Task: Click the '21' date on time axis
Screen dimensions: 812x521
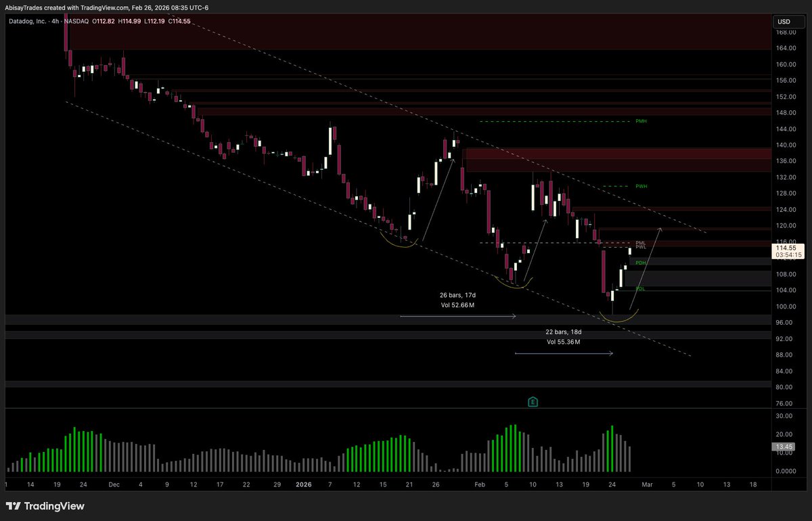Action: (409, 484)
